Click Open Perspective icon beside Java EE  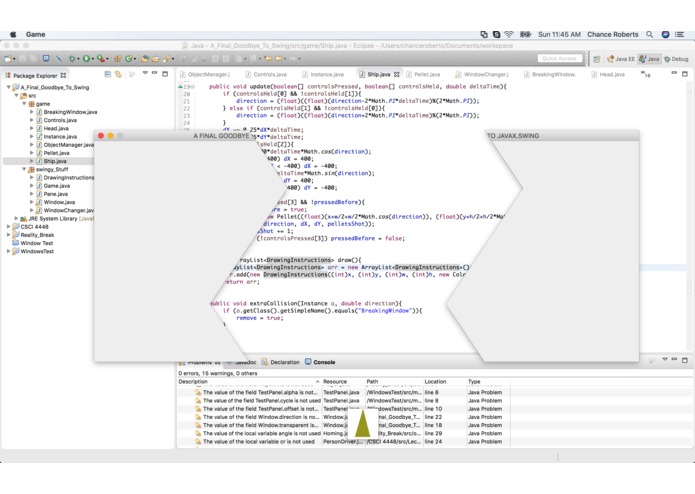pyautogui.click(x=597, y=59)
